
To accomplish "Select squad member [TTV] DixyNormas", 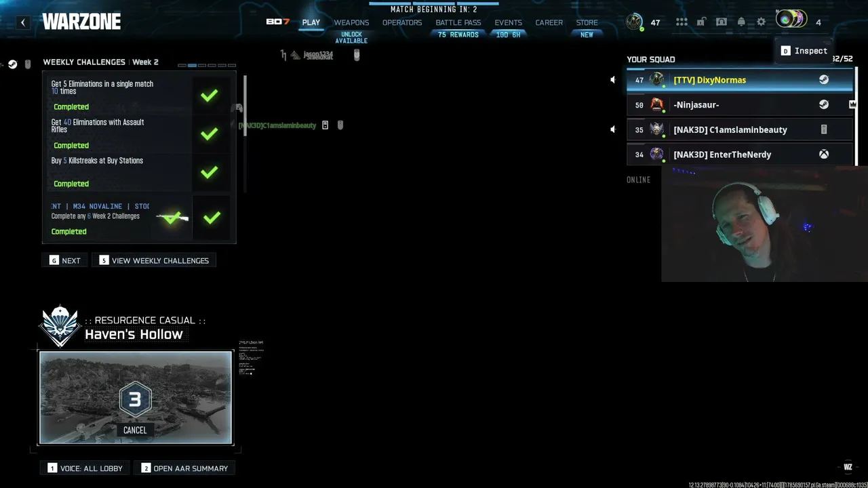I will click(740, 80).
